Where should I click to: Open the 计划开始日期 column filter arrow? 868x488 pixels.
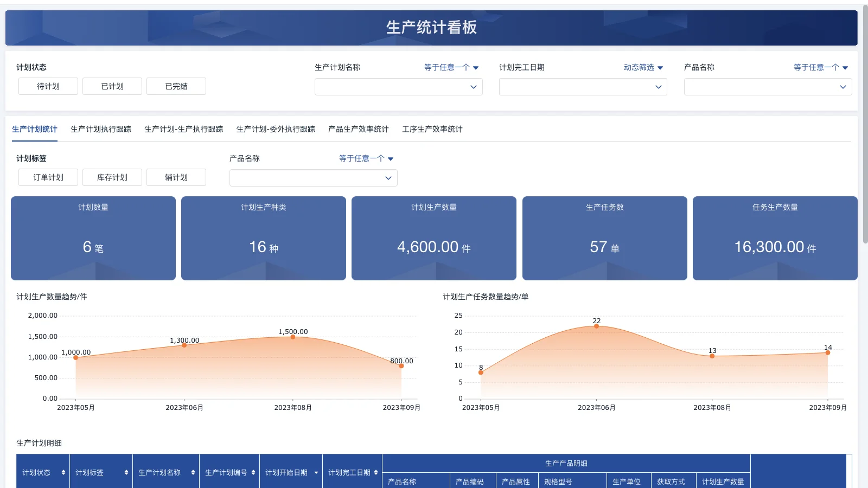click(316, 472)
